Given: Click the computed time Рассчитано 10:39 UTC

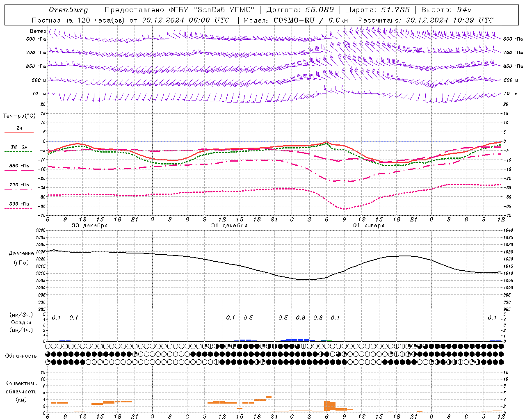Looking at the screenshot, I should click(426, 20).
